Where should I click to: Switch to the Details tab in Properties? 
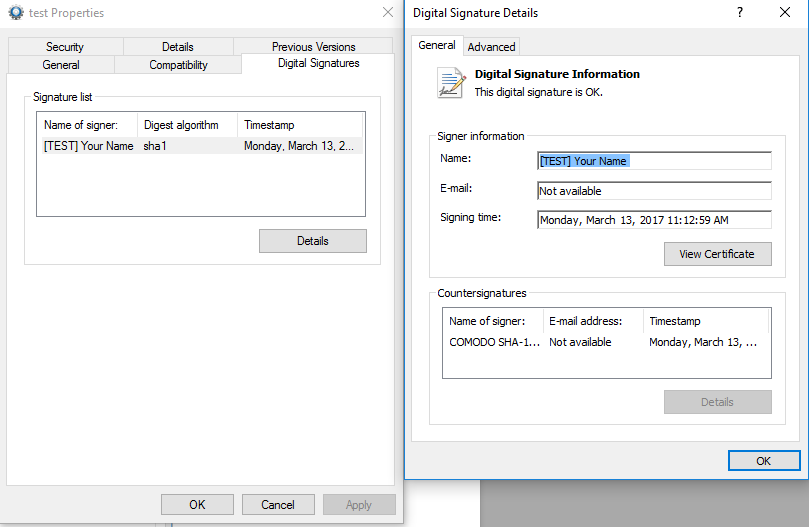pyautogui.click(x=178, y=47)
